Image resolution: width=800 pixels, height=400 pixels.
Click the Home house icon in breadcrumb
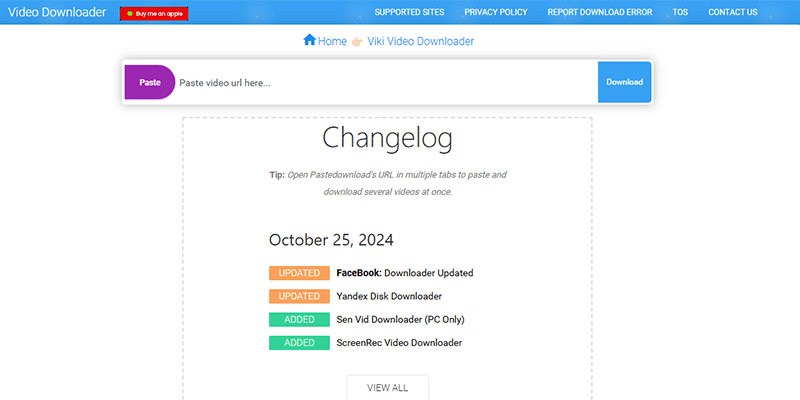pos(309,41)
